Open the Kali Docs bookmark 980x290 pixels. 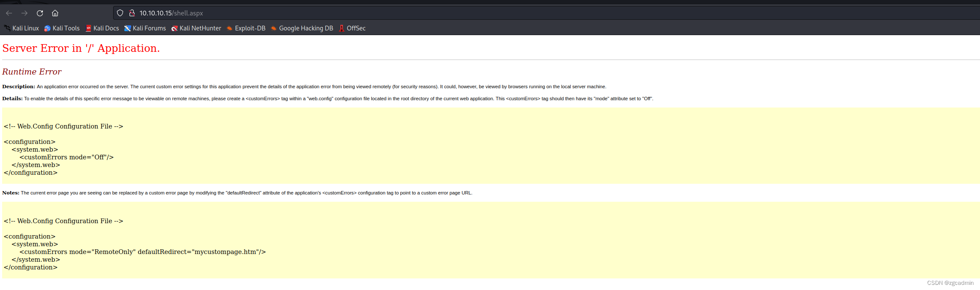(102, 28)
